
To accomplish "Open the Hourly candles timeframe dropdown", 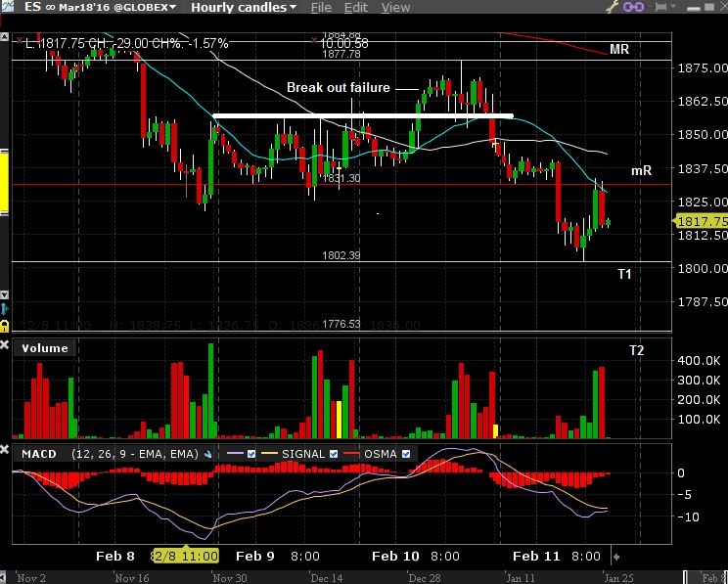I will [x=293, y=8].
